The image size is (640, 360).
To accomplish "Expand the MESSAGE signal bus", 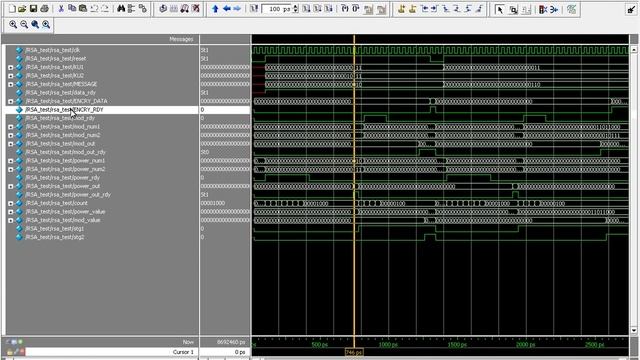I will click(x=11, y=84).
